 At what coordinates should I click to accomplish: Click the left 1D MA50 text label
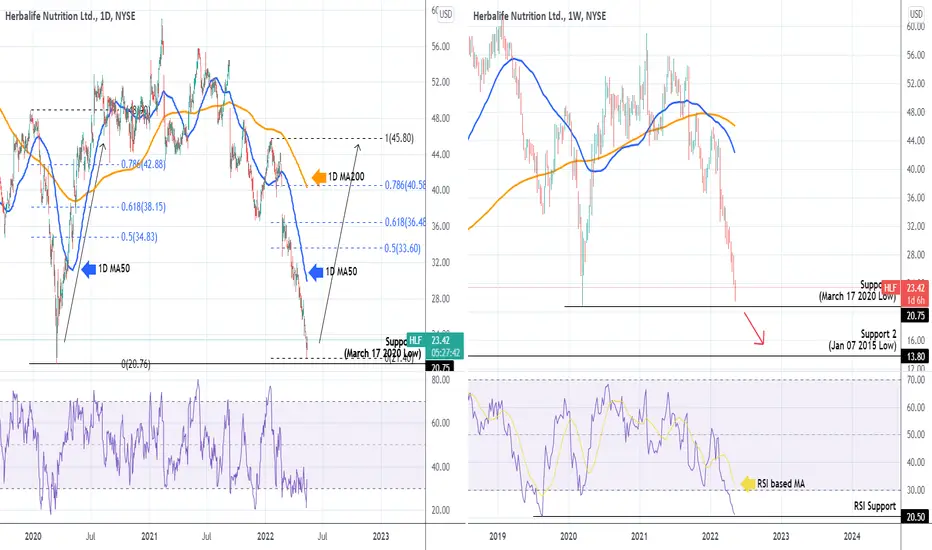pyautogui.click(x=114, y=269)
